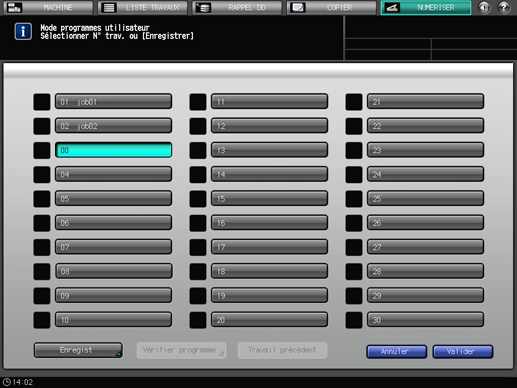The image size is (517, 388).
Task: Select program 02 job02
Action: click(113, 126)
